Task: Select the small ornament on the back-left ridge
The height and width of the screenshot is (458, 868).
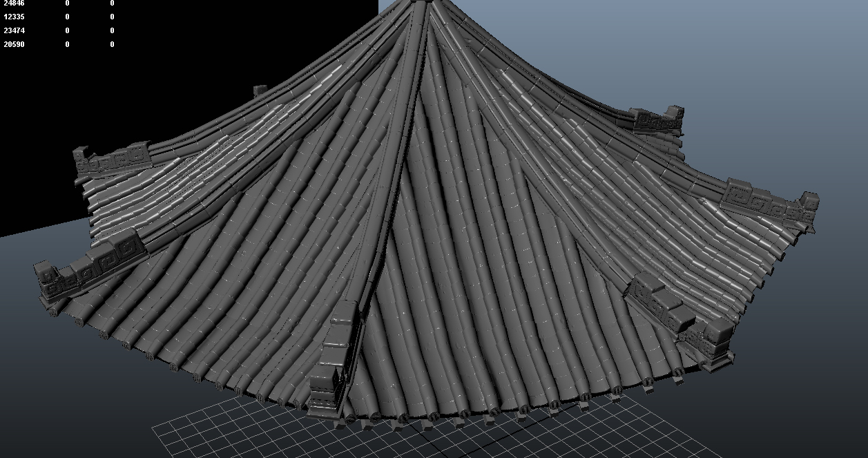Action: (260, 89)
